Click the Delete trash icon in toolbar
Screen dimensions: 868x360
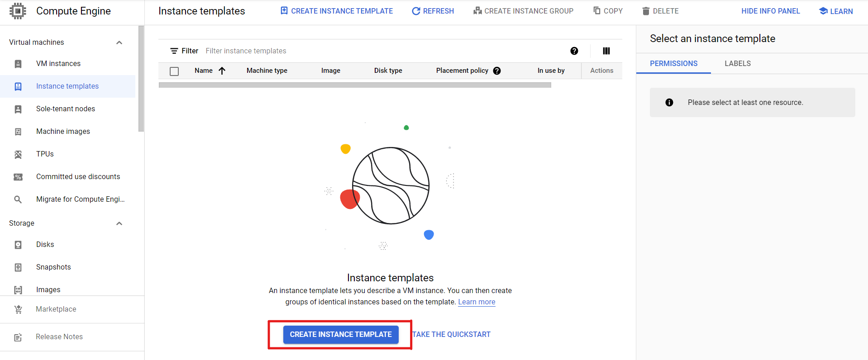tap(646, 11)
